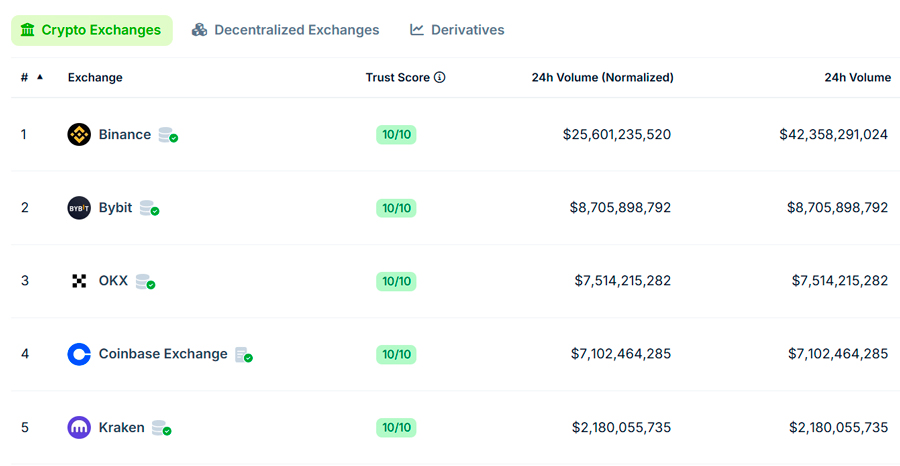Click the Binance logo icon
900x466 pixels.
click(x=79, y=135)
